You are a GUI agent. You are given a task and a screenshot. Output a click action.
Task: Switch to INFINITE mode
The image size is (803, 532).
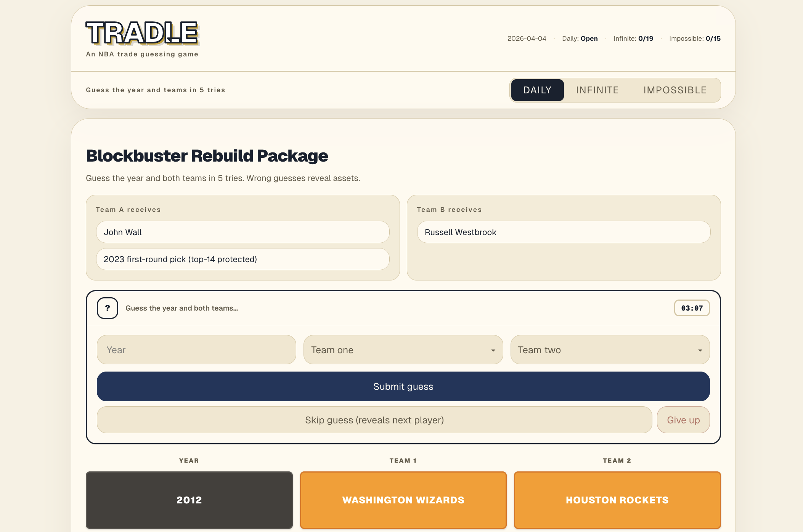pos(597,90)
